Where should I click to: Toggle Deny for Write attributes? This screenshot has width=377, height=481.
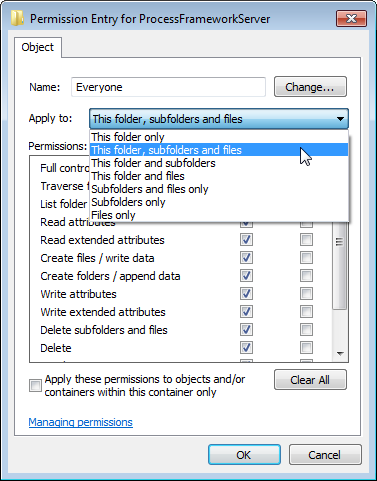click(306, 294)
